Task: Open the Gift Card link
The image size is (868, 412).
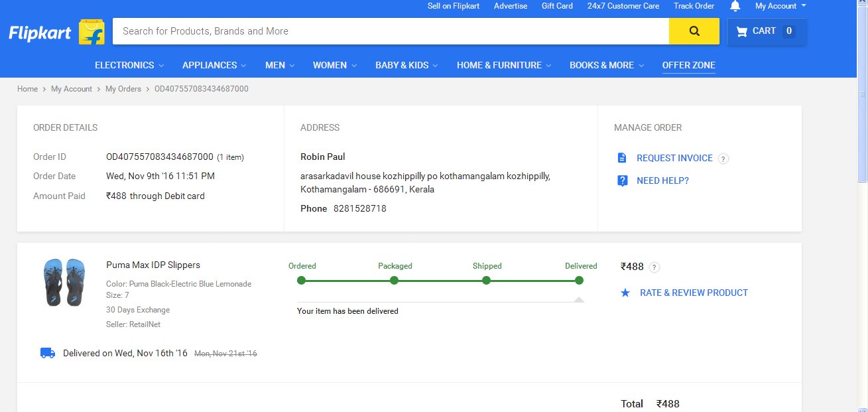Action: pos(557,6)
